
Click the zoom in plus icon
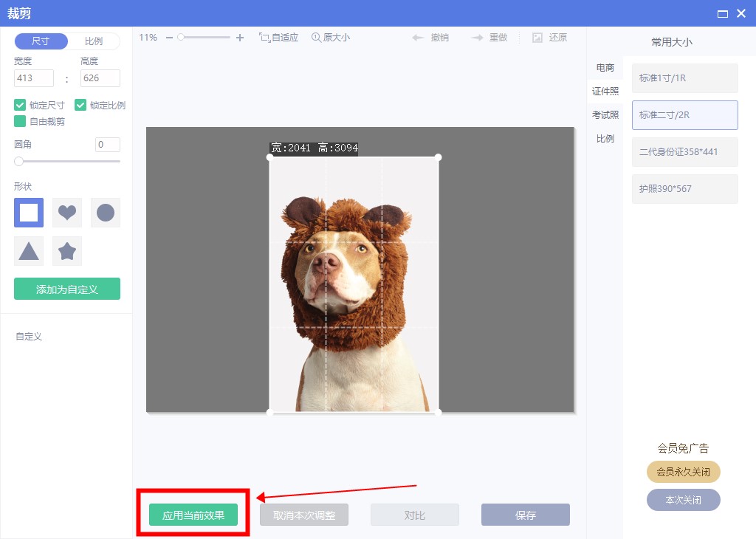pos(239,37)
